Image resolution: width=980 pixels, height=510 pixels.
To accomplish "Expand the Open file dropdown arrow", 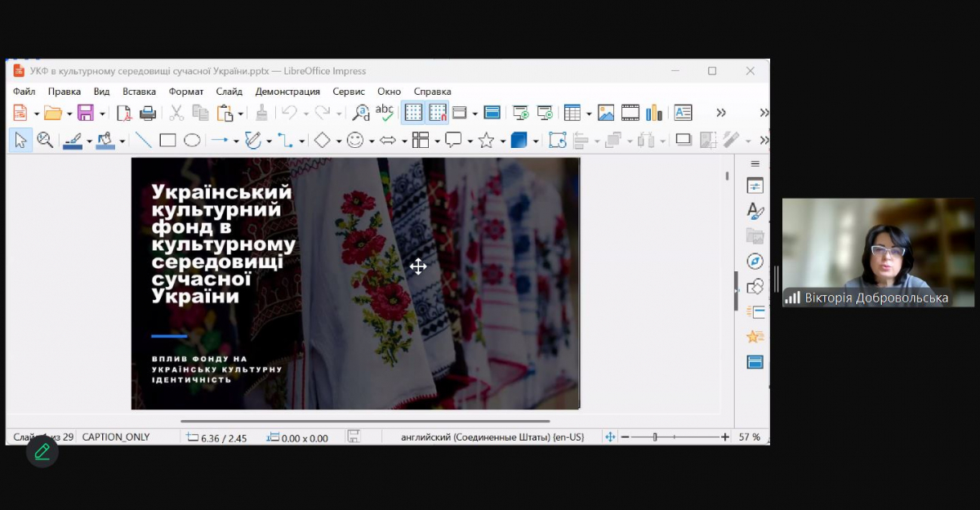I will point(69,114).
